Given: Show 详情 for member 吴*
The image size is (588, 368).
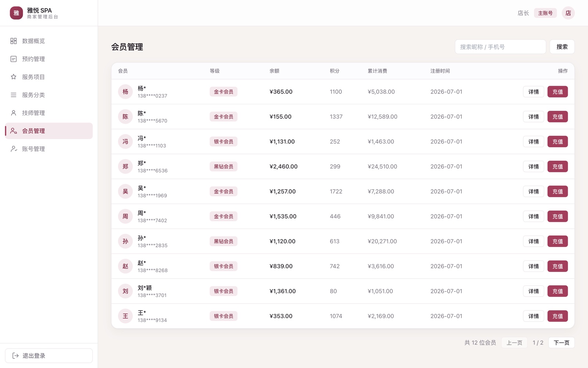Looking at the screenshot, I should pyautogui.click(x=534, y=191).
